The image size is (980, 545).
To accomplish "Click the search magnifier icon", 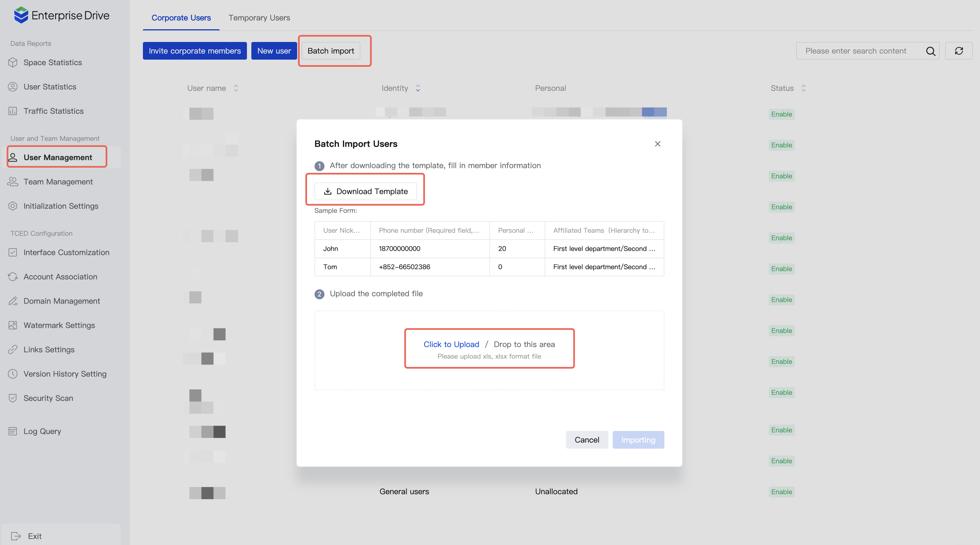I will pyautogui.click(x=930, y=51).
